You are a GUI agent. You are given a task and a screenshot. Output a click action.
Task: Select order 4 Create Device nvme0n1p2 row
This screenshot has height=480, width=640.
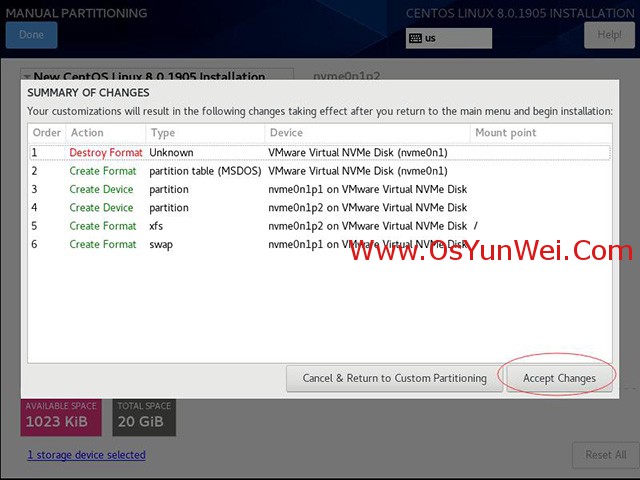(320, 208)
